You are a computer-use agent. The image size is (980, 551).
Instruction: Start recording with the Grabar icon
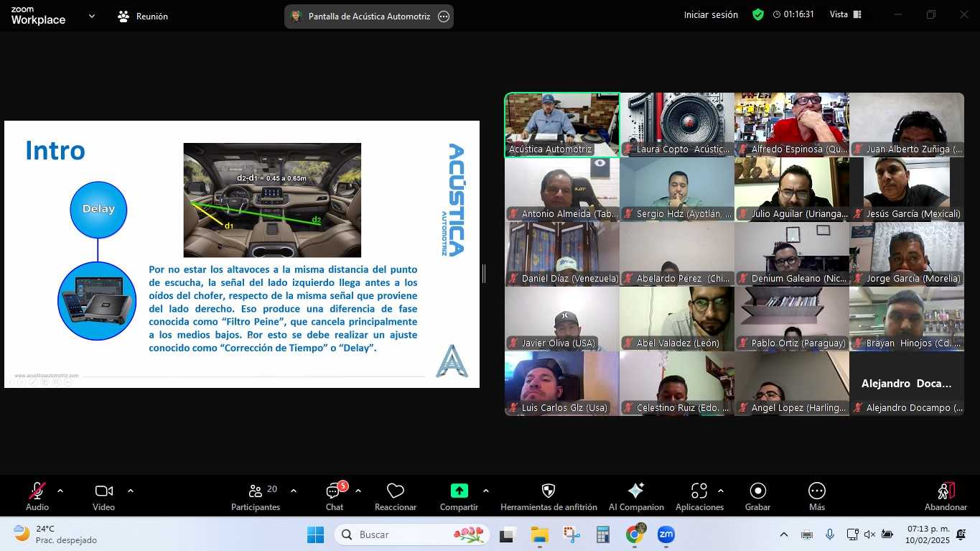tap(757, 491)
